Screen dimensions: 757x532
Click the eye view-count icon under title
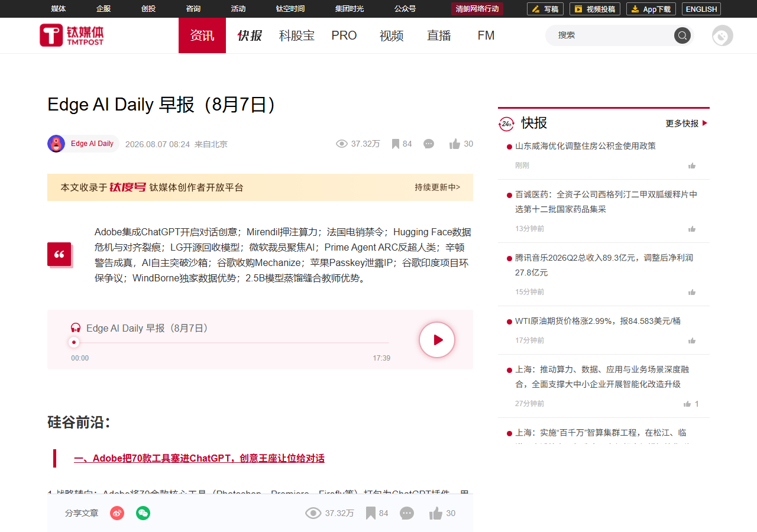[342, 144]
